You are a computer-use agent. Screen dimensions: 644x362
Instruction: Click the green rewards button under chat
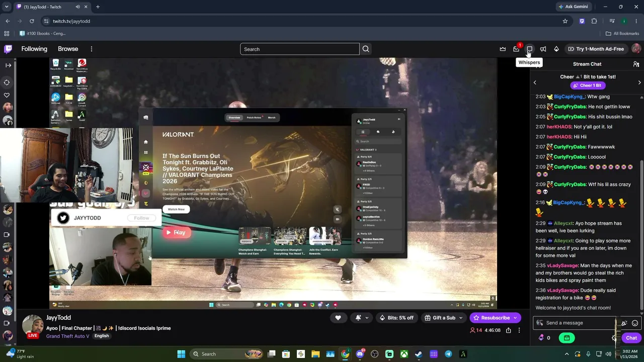point(567,338)
